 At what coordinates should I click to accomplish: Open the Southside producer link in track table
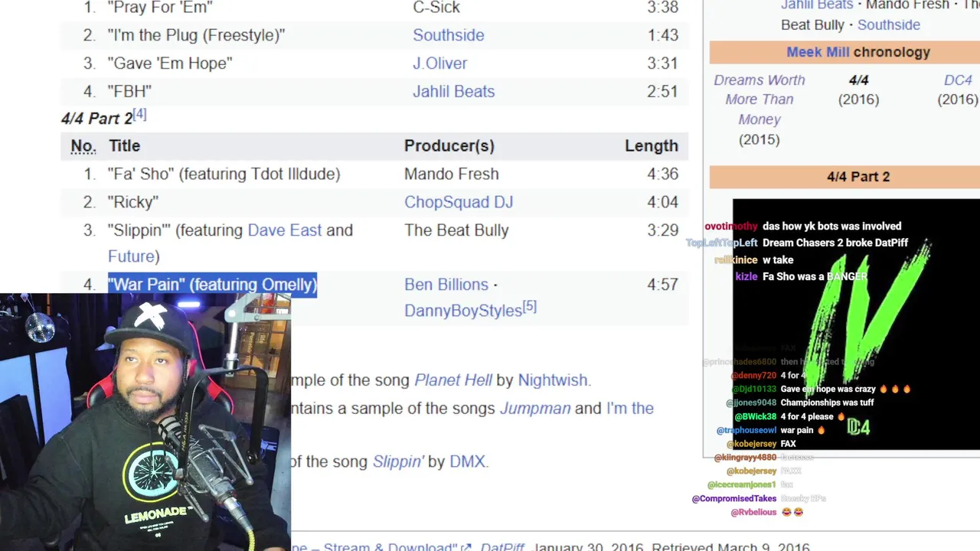448,35
